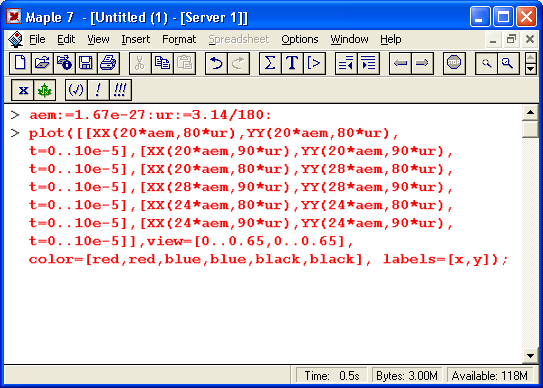This screenshot has height=388, width=543.
Task: Save the worksheet using the floppy disk icon
Action: click(x=86, y=63)
